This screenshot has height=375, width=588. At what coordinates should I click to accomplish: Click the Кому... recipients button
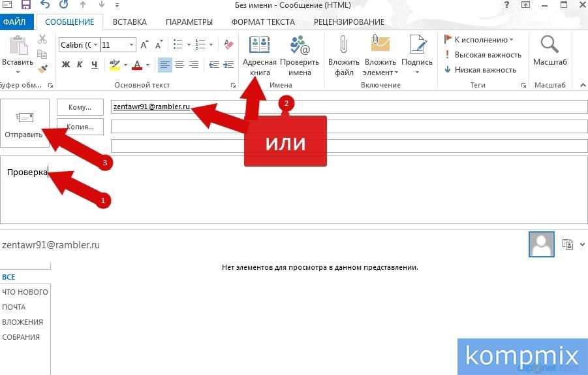[80, 107]
